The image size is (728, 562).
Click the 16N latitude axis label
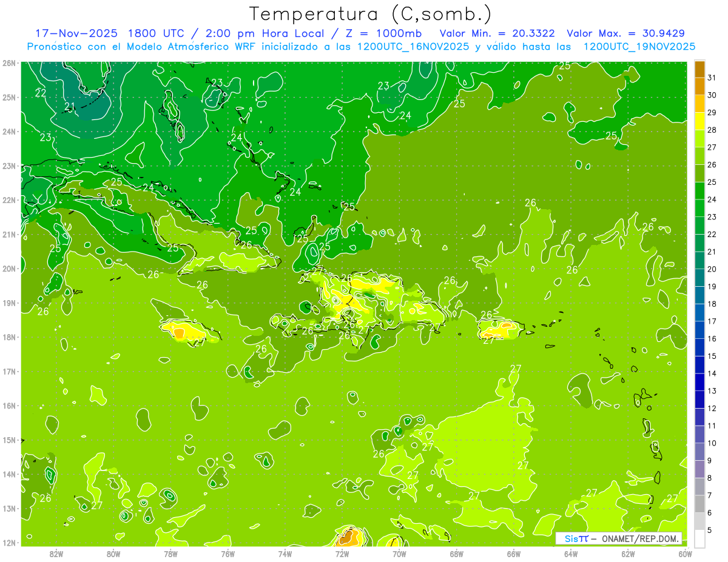9,406
